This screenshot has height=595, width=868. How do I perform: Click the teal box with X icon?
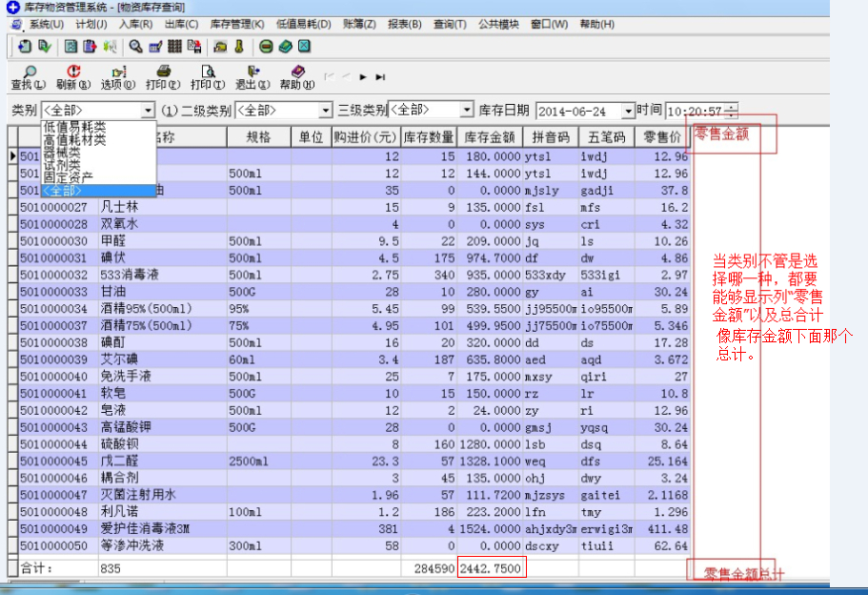305,47
